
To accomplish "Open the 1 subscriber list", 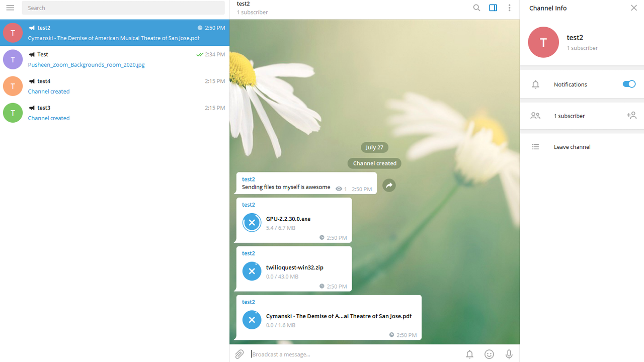I will [x=569, y=116].
